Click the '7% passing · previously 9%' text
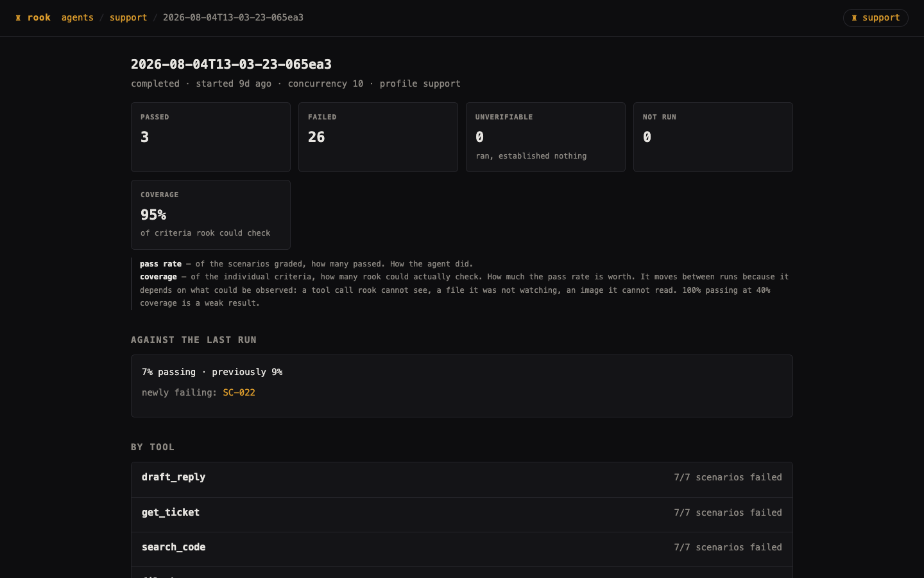Viewport: 924px width, 578px height. 212,372
